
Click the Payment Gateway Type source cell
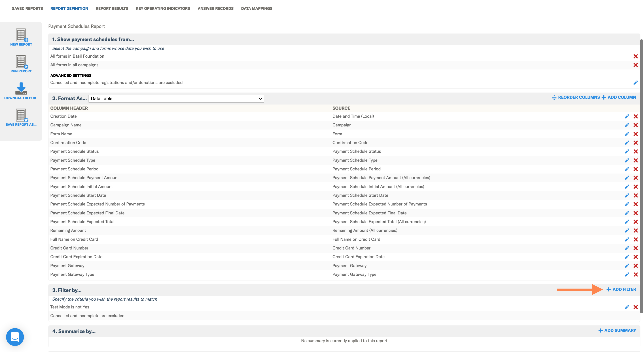pos(354,274)
